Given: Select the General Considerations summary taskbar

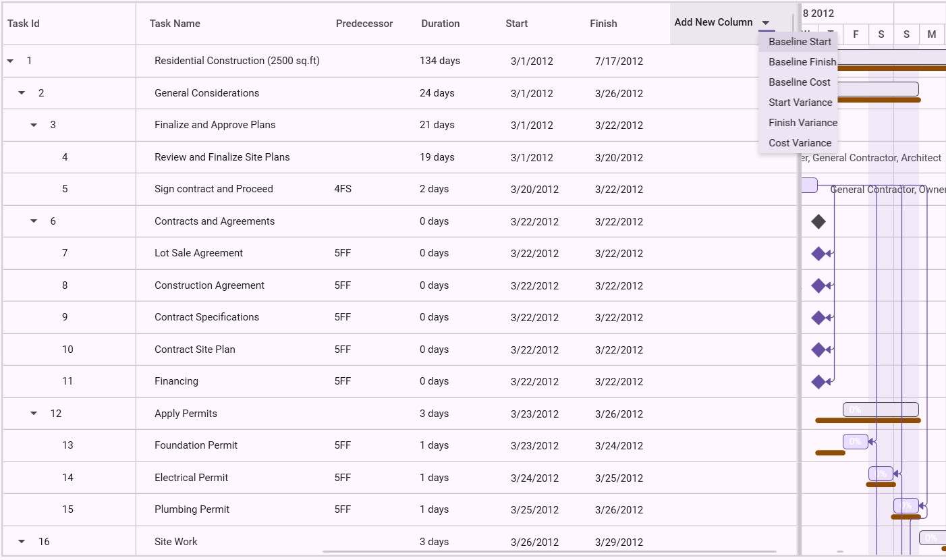Looking at the screenshot, I should pos(879,89).
